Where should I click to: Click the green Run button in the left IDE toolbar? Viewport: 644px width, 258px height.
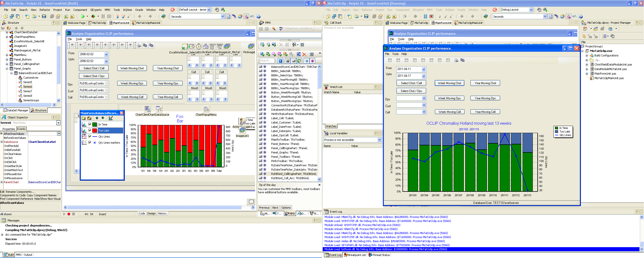[83, 16]
